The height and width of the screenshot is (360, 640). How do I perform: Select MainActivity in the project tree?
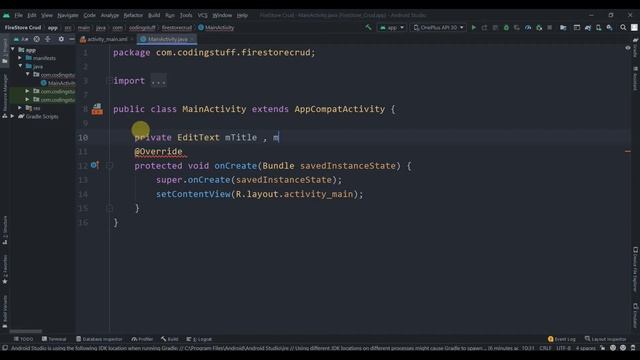[58, 83]
